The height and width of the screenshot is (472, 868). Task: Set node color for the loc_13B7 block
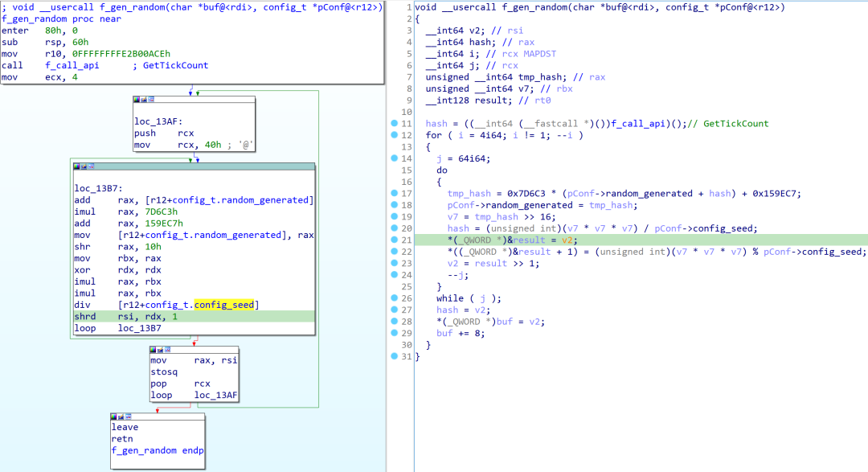[76, 166]
